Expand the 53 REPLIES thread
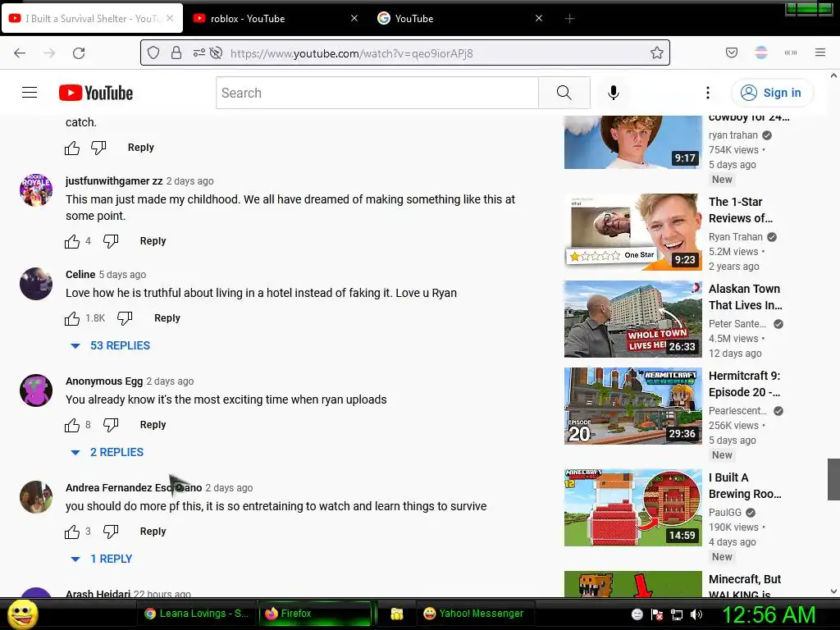The width and height of the screenshot is (840, 630). pyautogui.click(x=111, y=345)
